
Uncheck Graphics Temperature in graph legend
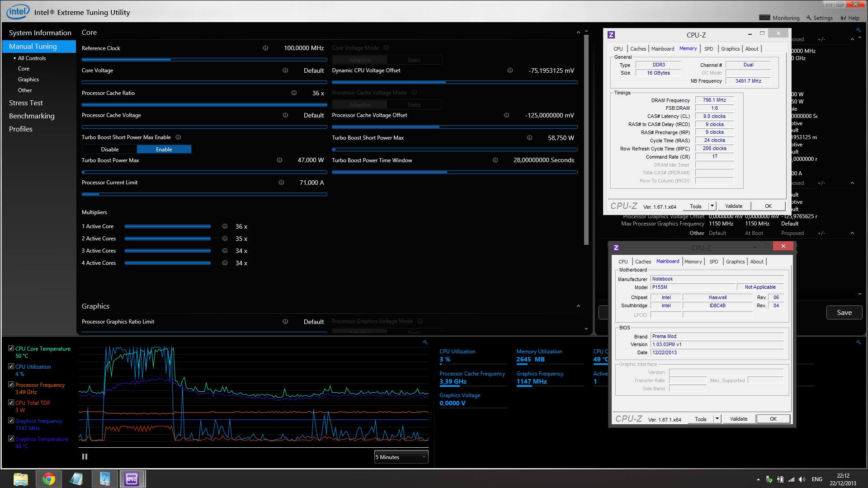[x=11, y=439]
